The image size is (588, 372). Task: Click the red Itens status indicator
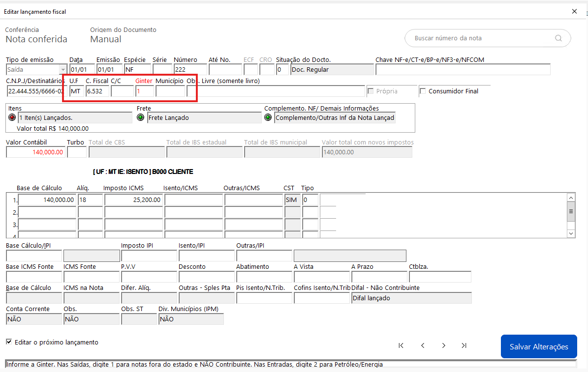click(x=12, y=117)
